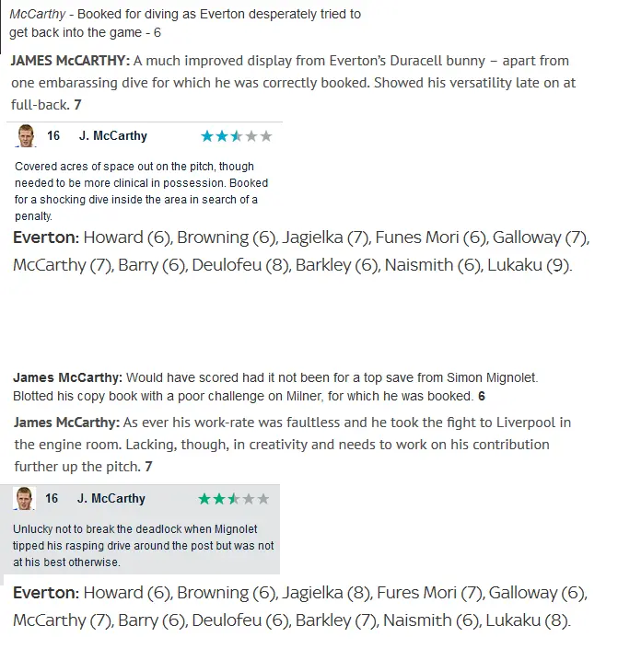The image size is (618, 672).
Task: Click McCarthy's photo beside the green star rating
Action: [24, 499]
